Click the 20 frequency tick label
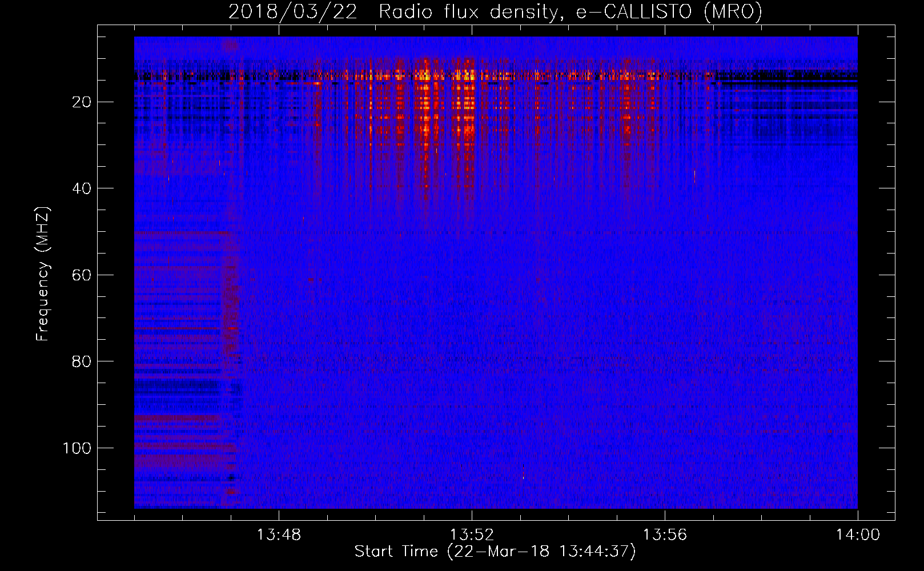The width and height of the screenshot is (924, 571). 82,102
